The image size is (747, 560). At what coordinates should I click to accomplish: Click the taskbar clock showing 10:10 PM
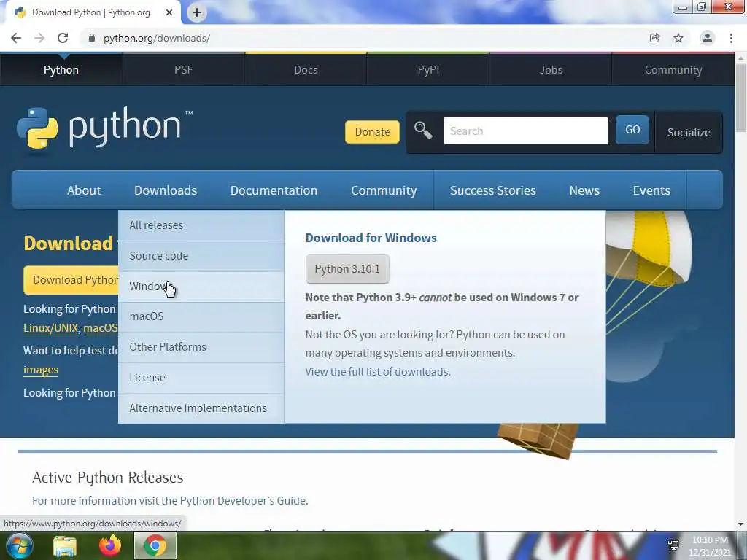(x=710, y=546)
